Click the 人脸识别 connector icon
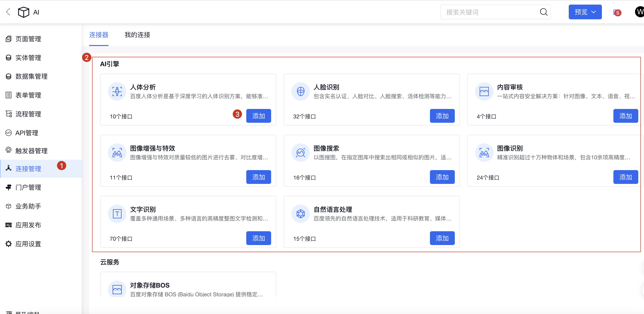The width and height of the screenshot is (644, 314). coord(301,92)
